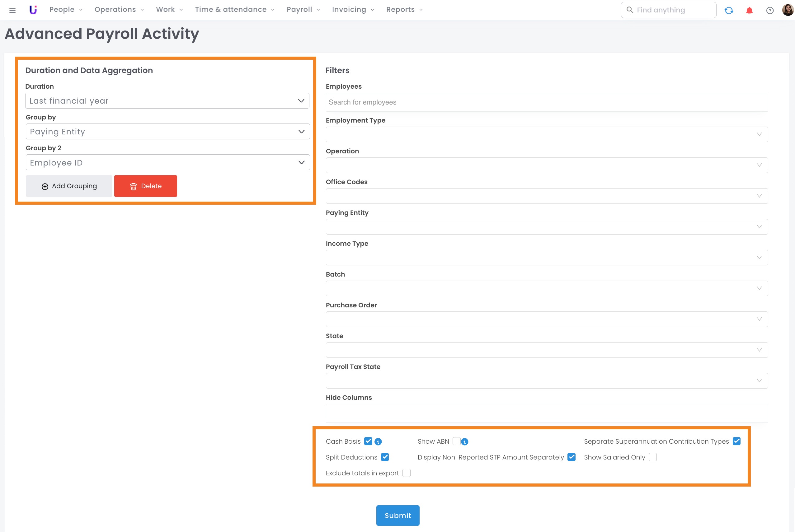This screenshot has height=532, width=795.
Task: Open the Duration dropdown
Action: pos(167,101)
